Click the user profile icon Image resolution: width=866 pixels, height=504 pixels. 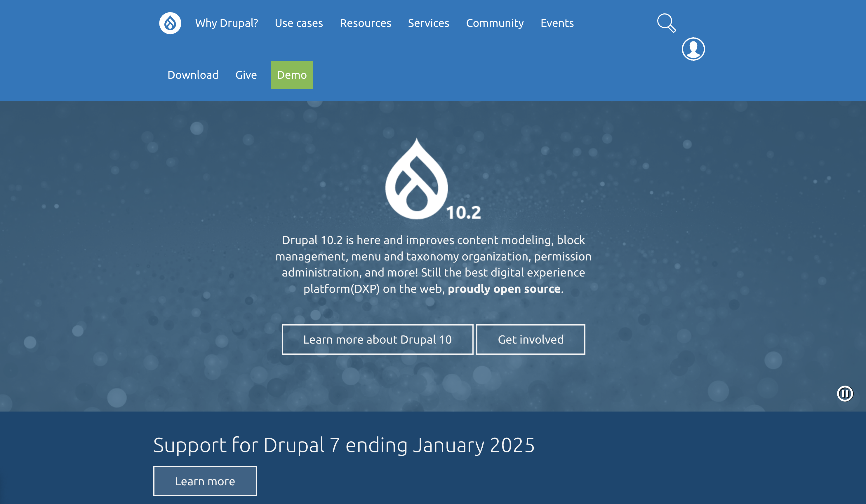pos(693,49)
